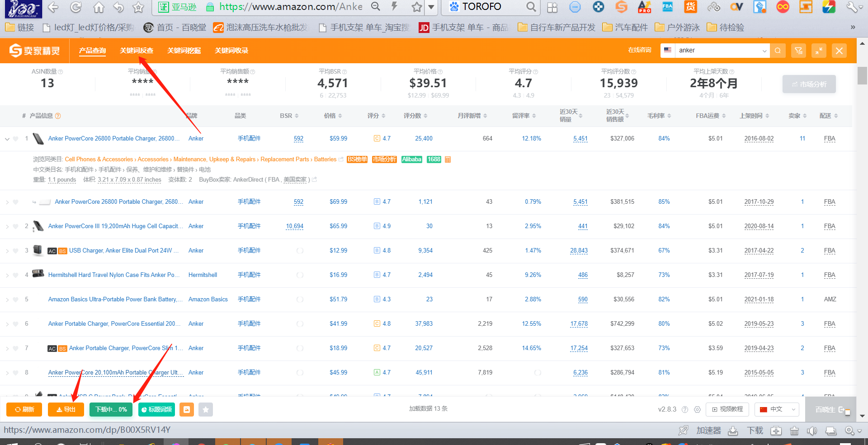Go to the browser home icon
The width and height of the screenshot is (868, 445).
99,7
